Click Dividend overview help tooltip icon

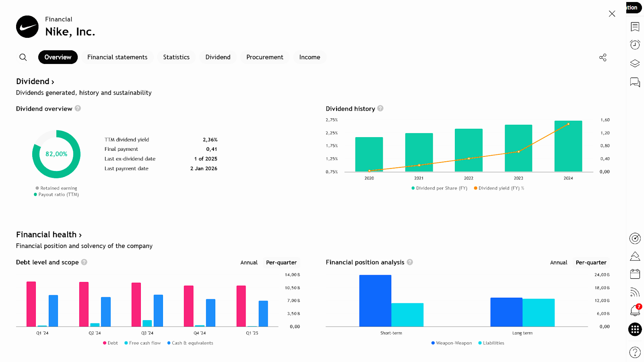tap(78, 109)
